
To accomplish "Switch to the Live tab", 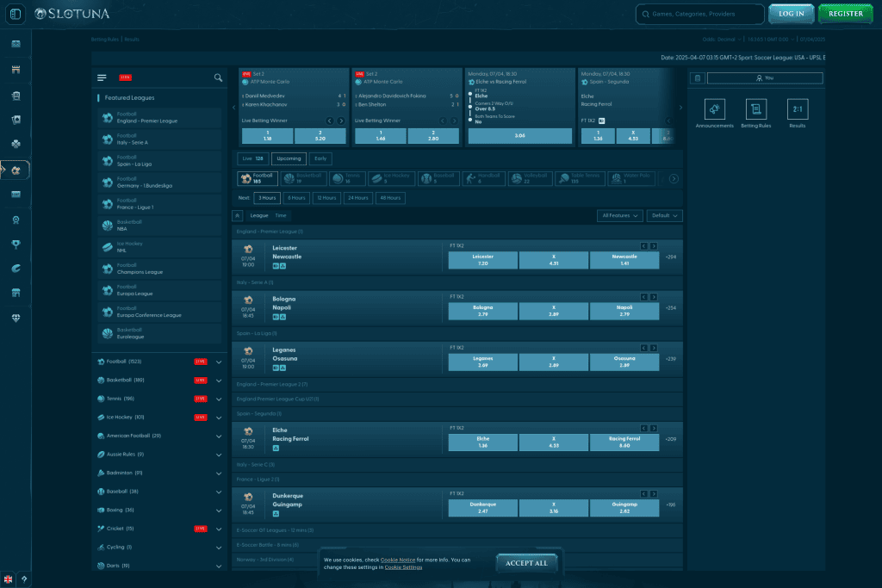I will click(x=252, y=159).
